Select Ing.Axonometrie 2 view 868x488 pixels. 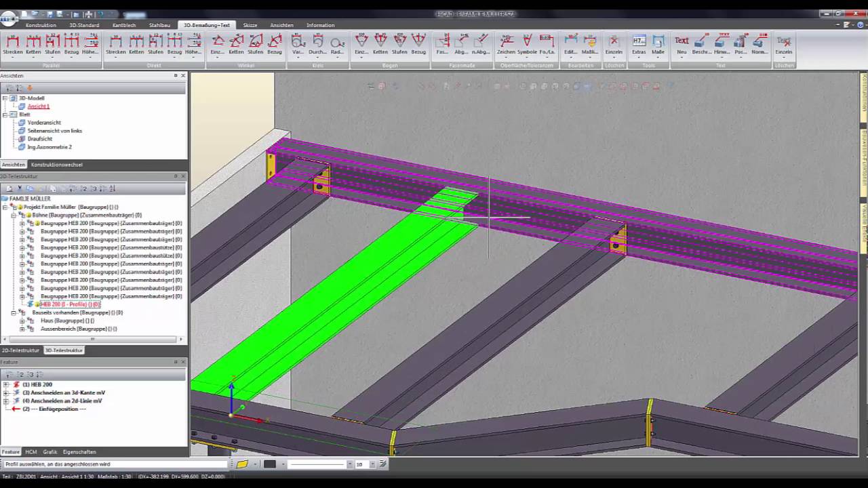[x=50, y=147]
